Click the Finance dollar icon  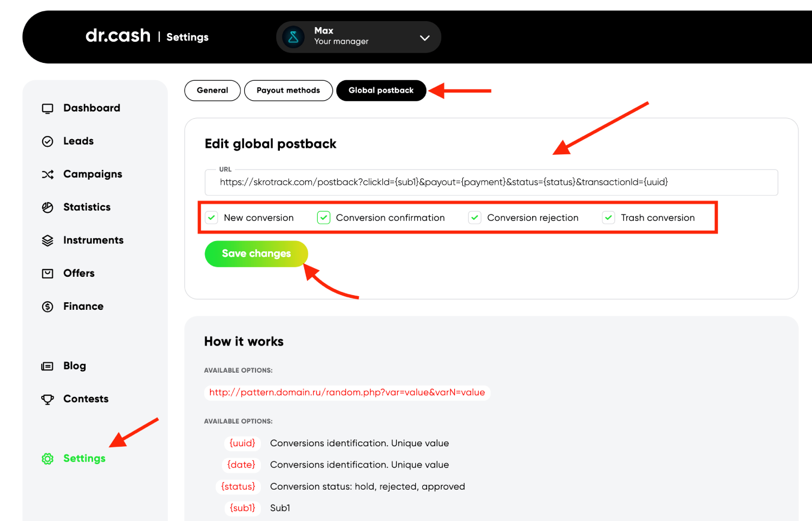(x=48, y=307)
